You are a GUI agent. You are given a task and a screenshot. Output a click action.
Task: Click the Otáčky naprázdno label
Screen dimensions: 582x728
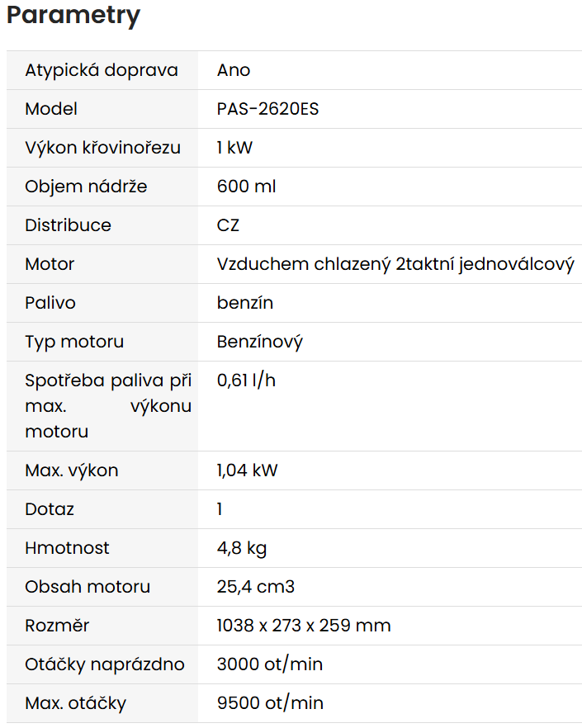tap(105, 664)
